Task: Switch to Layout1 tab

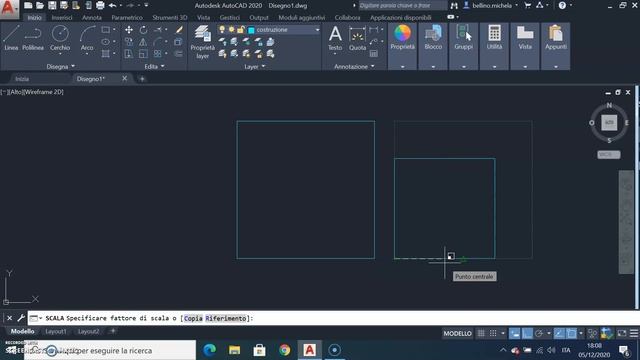Action: [x=56, y=331]
